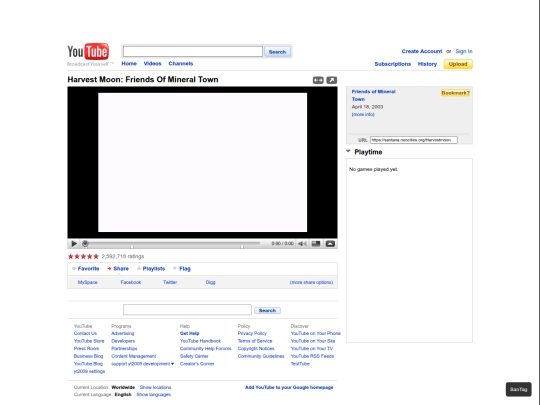
Task: Open Advertising footer link
Action: (x=123, y=333)
